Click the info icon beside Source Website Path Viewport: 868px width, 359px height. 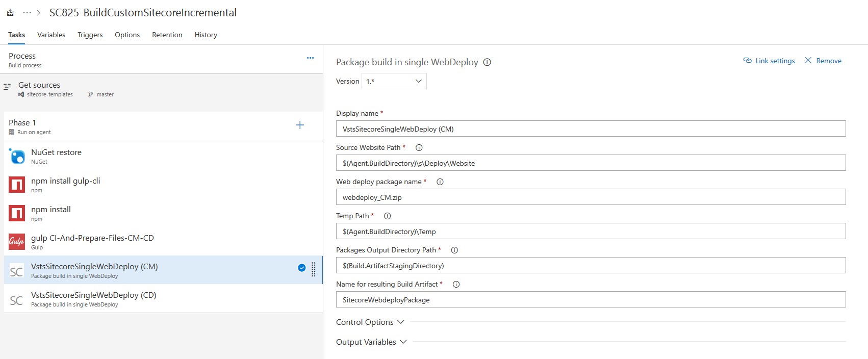(419, 148)
